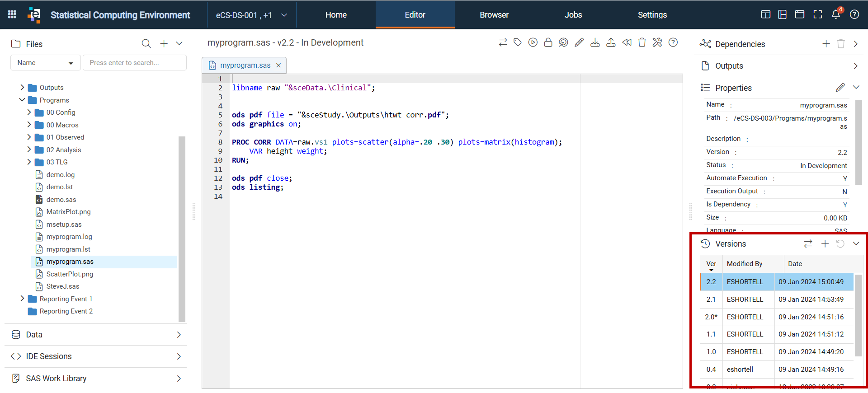Collapse the Programs folder

click(22, 100)
